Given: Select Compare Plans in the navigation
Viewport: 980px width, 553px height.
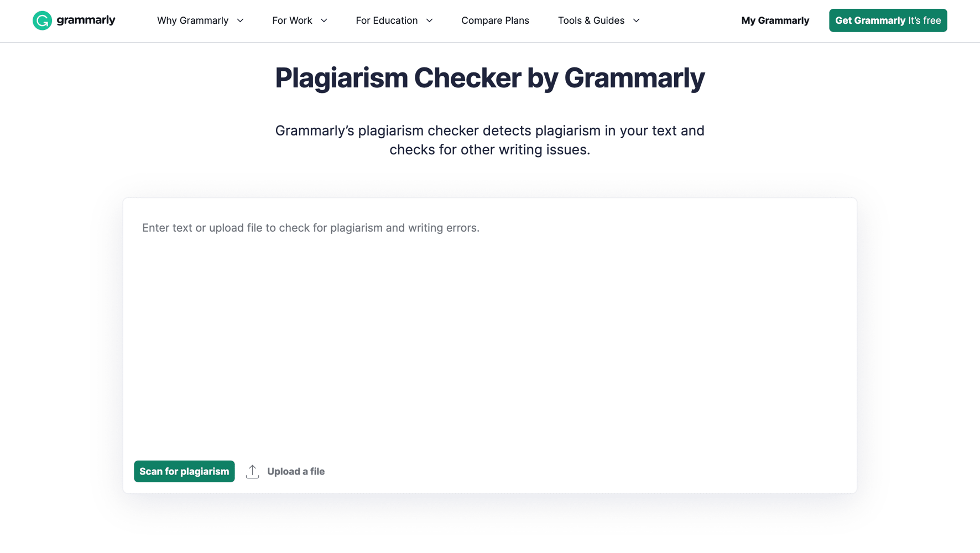Looking at the screenshot, I should click(x=495, y=20).
